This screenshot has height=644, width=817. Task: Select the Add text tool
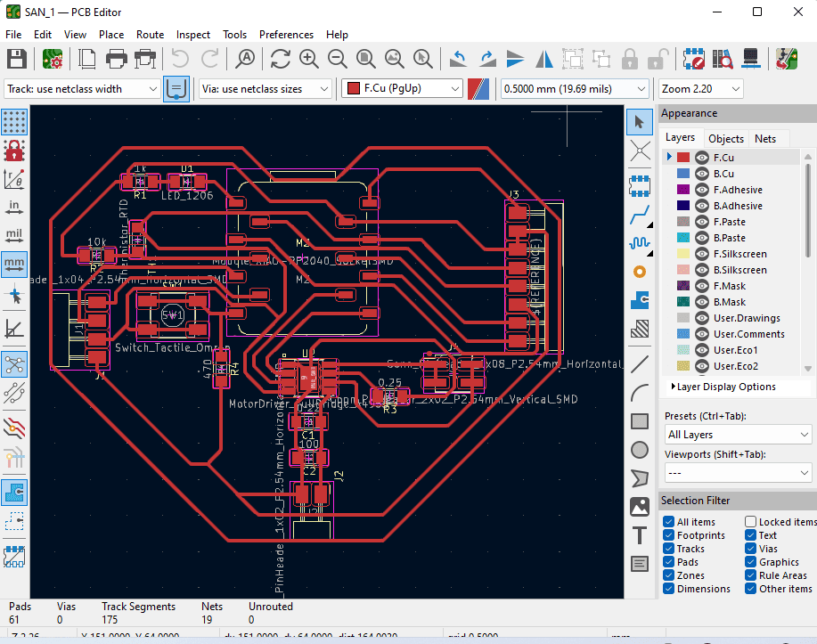(640, 535)
